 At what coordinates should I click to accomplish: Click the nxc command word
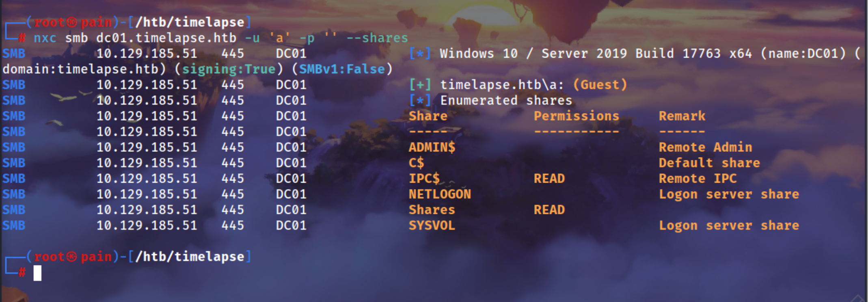[x=45, y=38]
